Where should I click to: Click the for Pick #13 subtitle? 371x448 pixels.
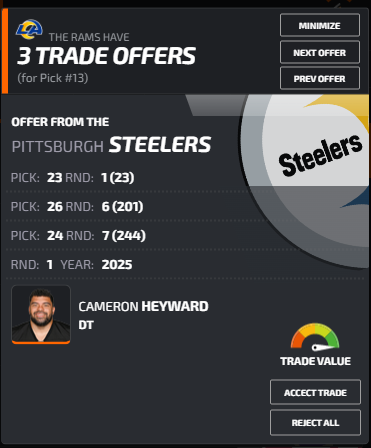[53, 78]
